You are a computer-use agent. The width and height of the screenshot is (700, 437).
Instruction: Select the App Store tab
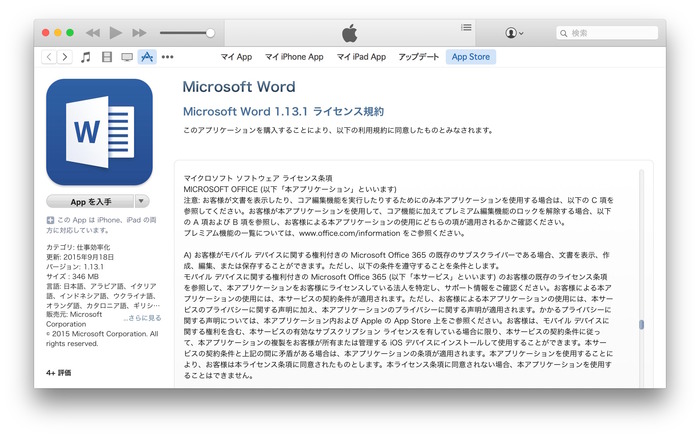coord(471,57)
